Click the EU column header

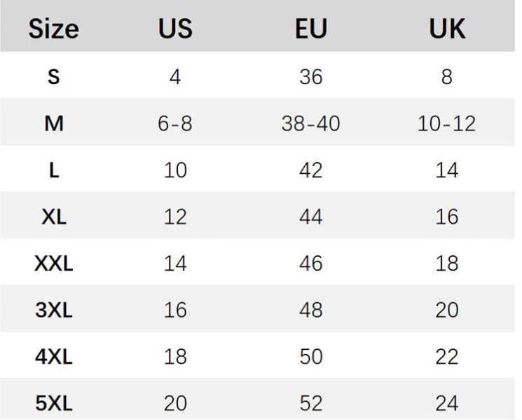click(x=311, y=29)
